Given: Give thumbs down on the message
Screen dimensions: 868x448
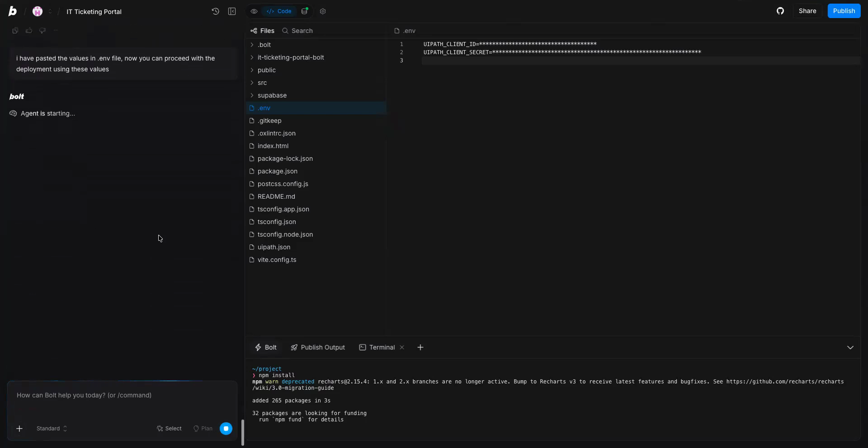Looking at the screenshot, I should coord(42,30).
